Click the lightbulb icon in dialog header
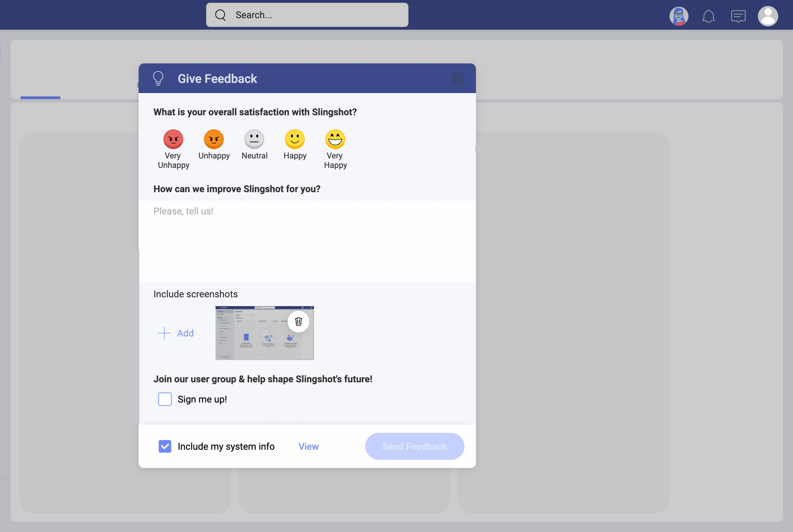Screen dimensions: 793x532 (158, 78)
